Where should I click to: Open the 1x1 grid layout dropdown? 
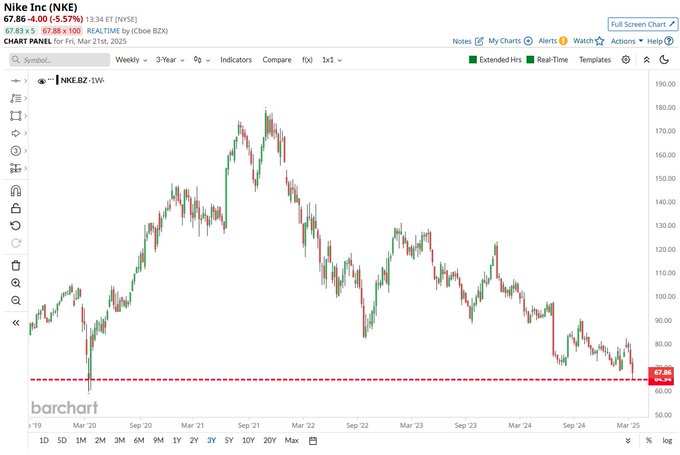coord(332,60)
